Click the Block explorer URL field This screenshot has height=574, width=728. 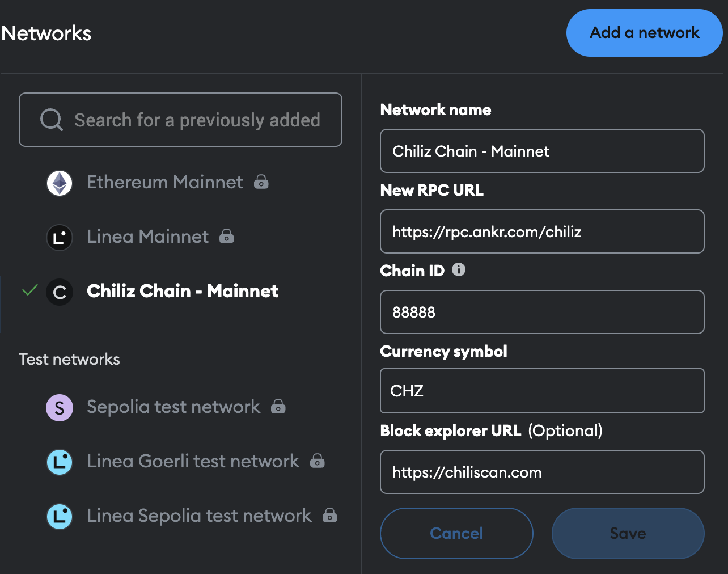[542, 472]
